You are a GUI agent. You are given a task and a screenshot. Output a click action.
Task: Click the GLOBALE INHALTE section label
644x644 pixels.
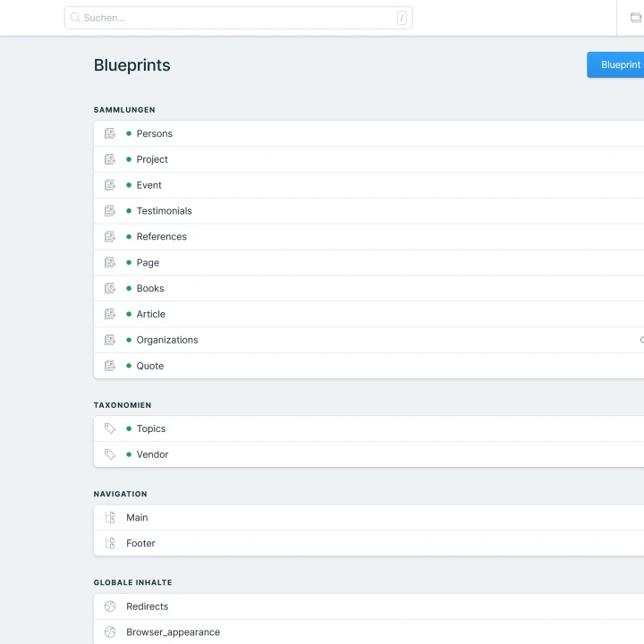[x=133, y=583]
